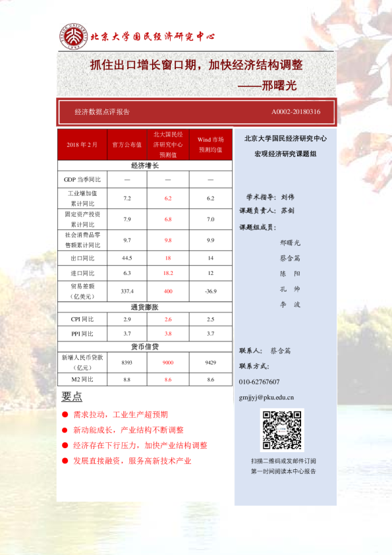The height and width of the screenshot is (555, 392).
Task: Select the Wind value 7.0
Action: 211,219
